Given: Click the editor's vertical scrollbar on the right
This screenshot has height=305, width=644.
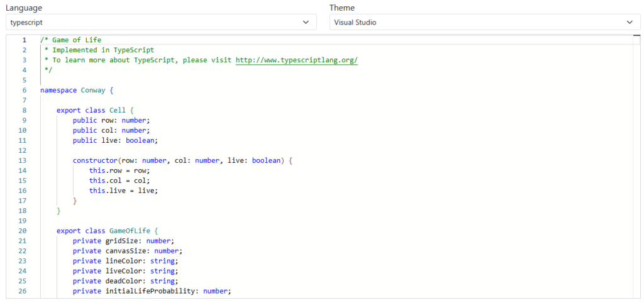Looking at the screenshot, I should tap(636, 164).
